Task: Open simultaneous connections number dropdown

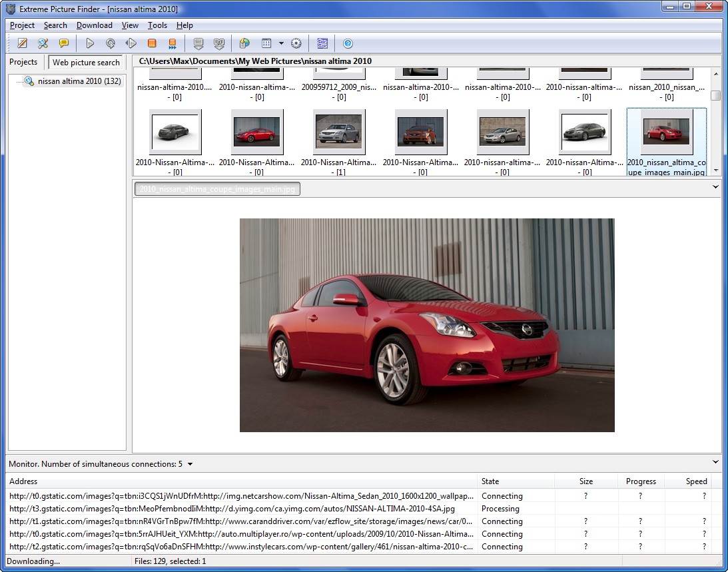Action: [190, 464]
